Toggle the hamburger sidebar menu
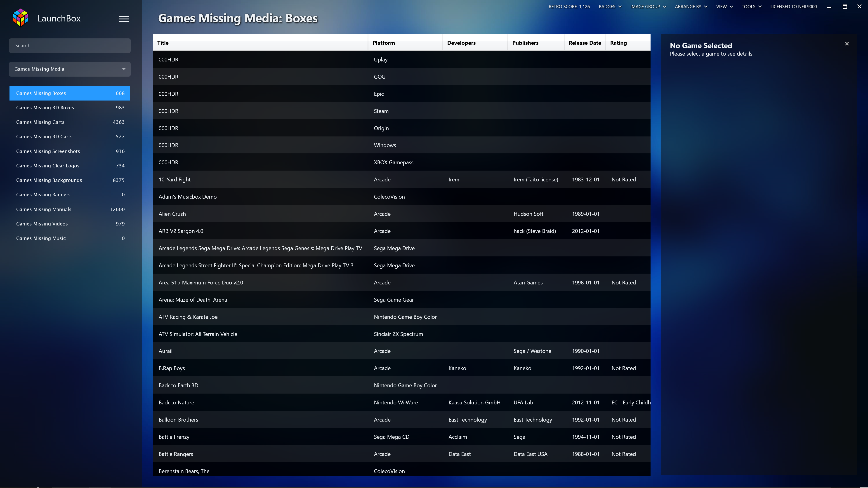This screenshot has width=868, height=488. 124,19
